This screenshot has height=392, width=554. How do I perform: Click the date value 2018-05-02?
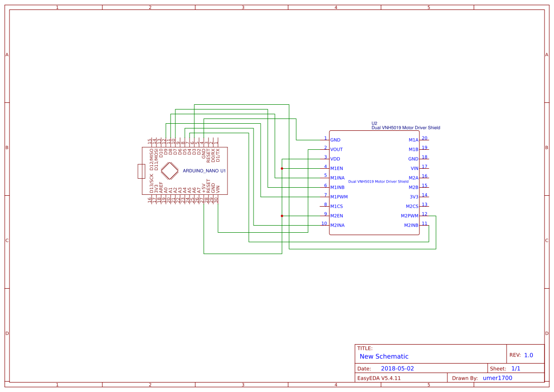click(x=398, y=368)
